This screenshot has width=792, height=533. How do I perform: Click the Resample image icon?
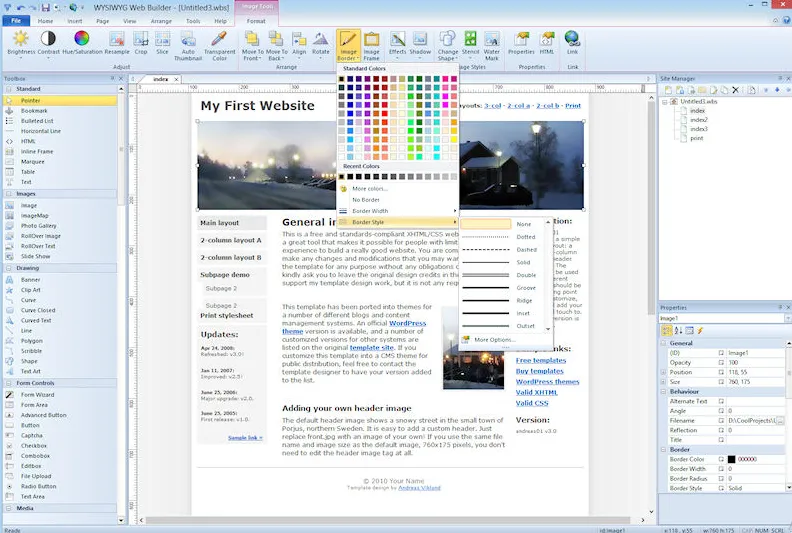(x=117, y=42)
